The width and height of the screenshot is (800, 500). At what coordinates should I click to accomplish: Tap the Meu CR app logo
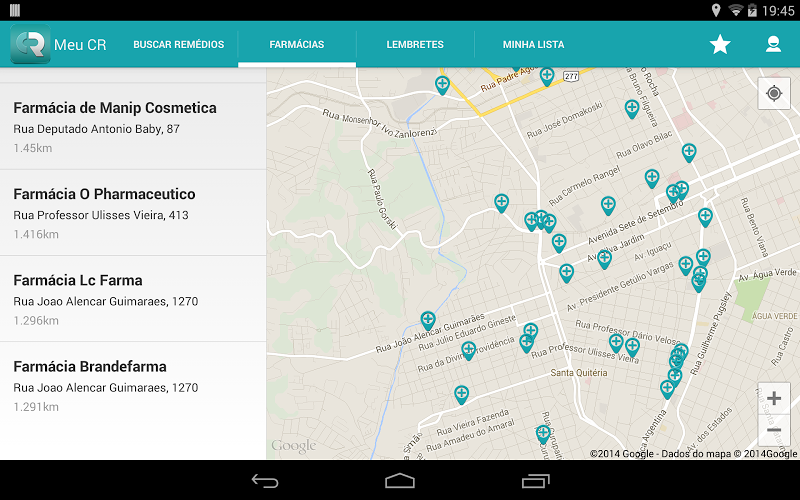30,44
